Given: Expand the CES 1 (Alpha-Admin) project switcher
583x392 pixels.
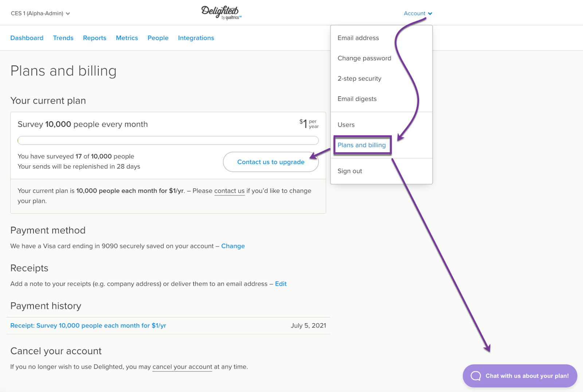Looking at the screenshot, I should click(x=40, y=13).
